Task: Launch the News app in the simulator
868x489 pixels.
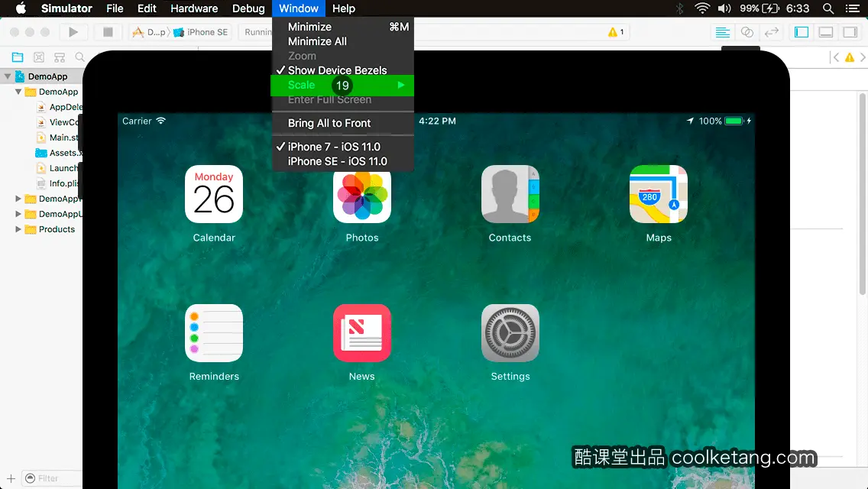Action: coord(362,333)
